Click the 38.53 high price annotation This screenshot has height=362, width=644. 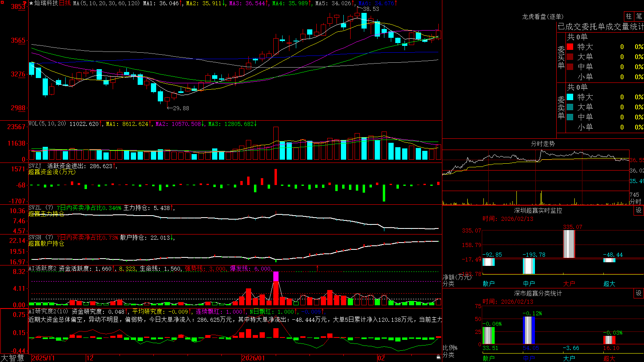[x=371, y=9]
